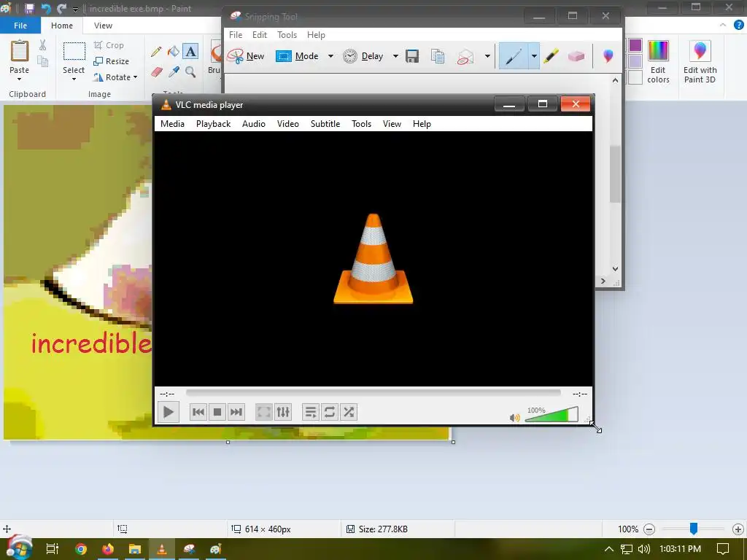The image size is (747, 560).
Task: Open the Snipping Tool Edit menu
Action: point(260,35)
